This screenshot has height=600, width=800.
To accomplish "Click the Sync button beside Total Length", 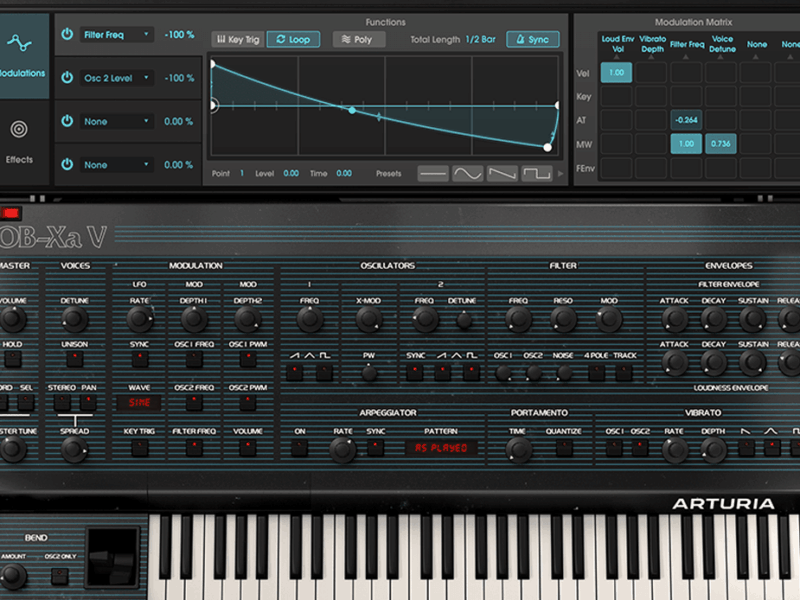I will tap(532, 39).
